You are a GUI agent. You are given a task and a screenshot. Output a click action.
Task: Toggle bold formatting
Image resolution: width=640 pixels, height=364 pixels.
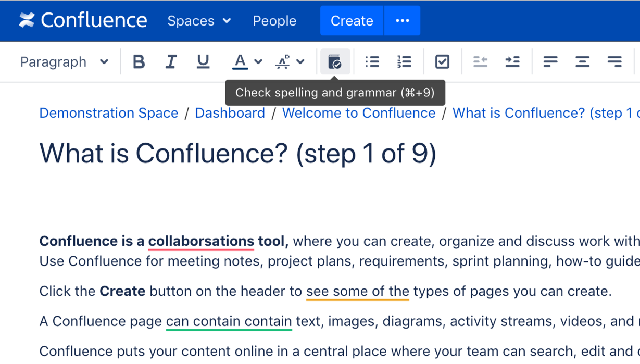(x=139, y=62)
